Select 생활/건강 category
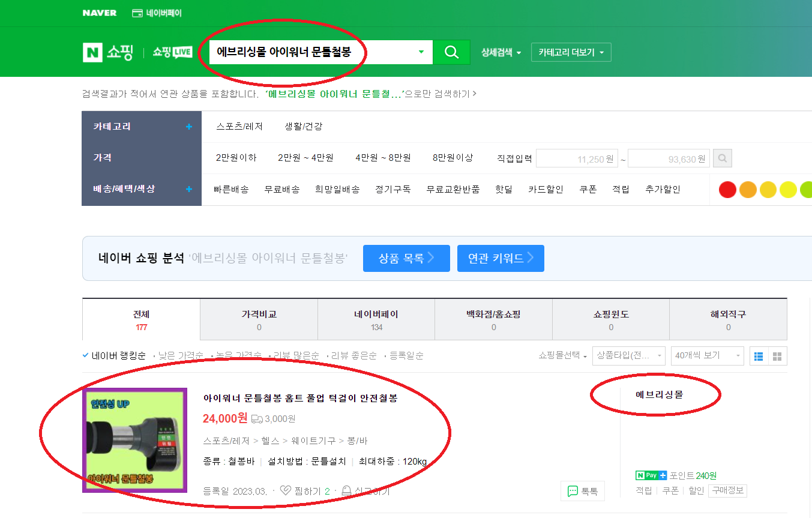Screen dimensions: 812x518 pyautogui.click(x=304, y=127)
